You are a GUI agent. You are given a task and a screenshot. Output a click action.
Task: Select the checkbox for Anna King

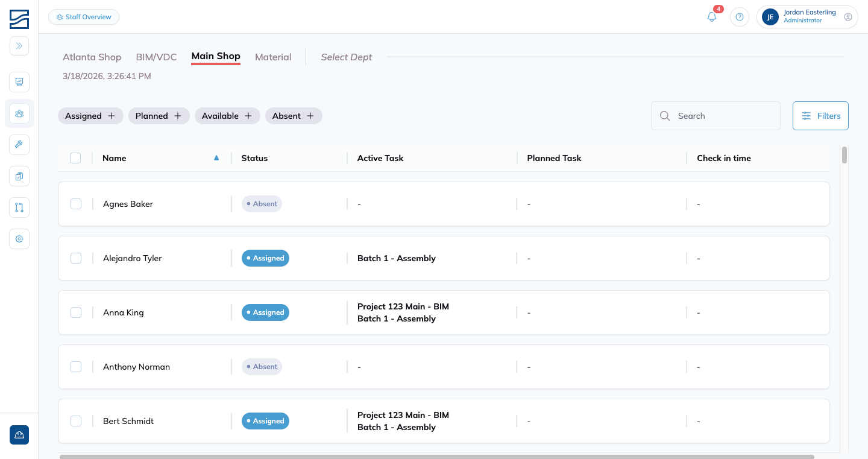coord(76,312)
